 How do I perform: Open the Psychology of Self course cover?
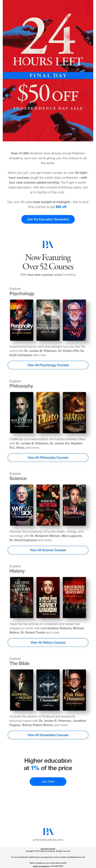coord(74,320)
